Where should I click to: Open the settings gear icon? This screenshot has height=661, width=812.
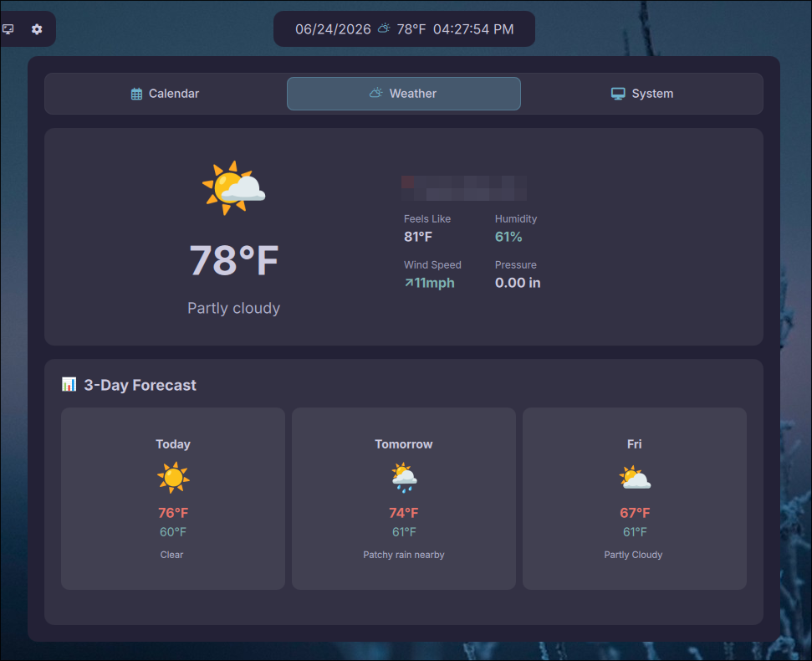(37, 29)
